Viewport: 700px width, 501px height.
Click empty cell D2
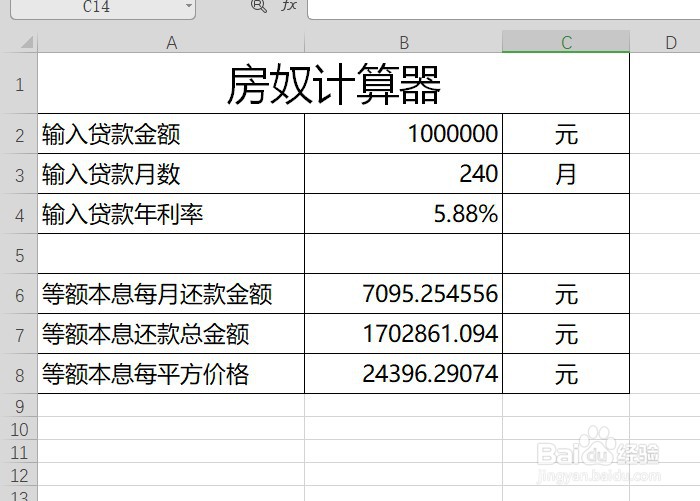(x=665, y=134)
